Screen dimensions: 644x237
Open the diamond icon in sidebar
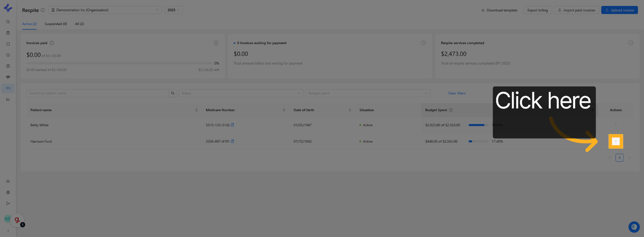(x=8, y=77)
